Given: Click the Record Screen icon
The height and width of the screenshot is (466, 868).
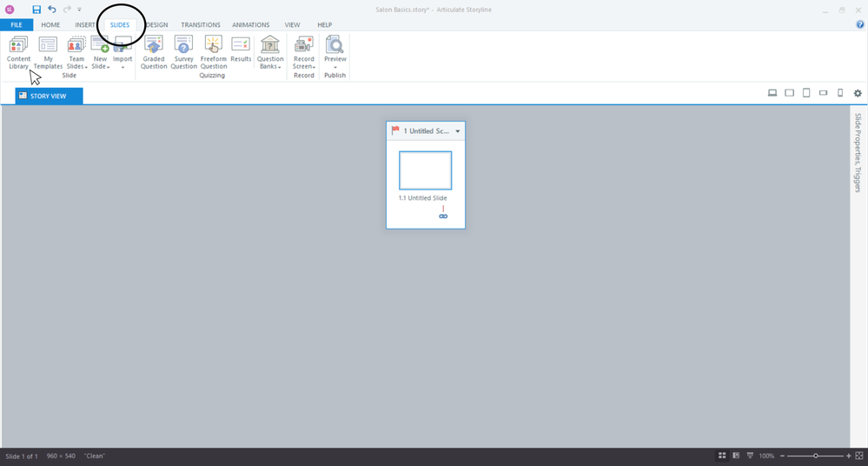Looking at the screenshot, I should tap(303, 44).
